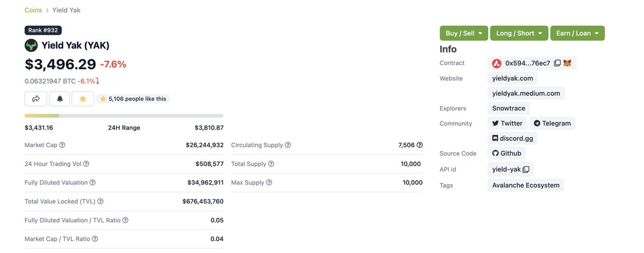Copy the contract address icon
644x253 pixels.
[557, 63]
